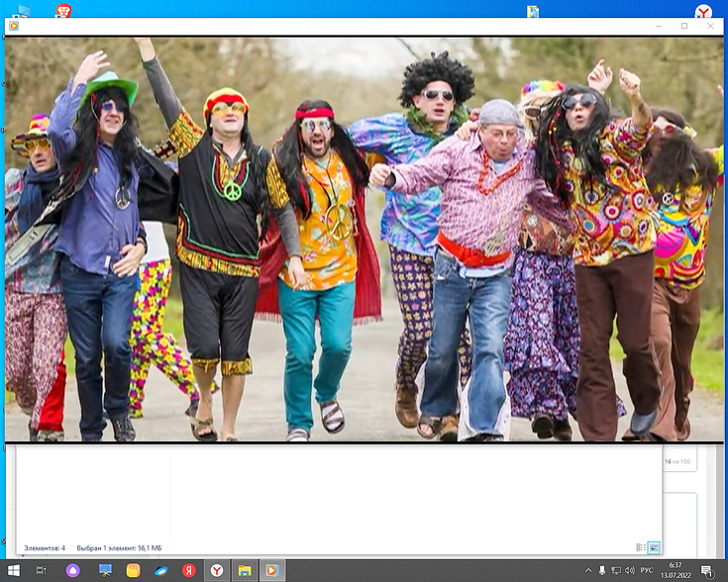Image resolution: width=728 pixels, height=582 pixels.
Task: Switch to Yandex Browser on taskbar
Action: coord(217,570)
